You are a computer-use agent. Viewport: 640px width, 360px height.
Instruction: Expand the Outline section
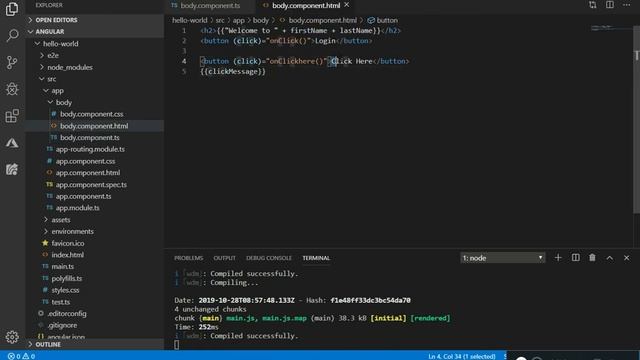95,344
